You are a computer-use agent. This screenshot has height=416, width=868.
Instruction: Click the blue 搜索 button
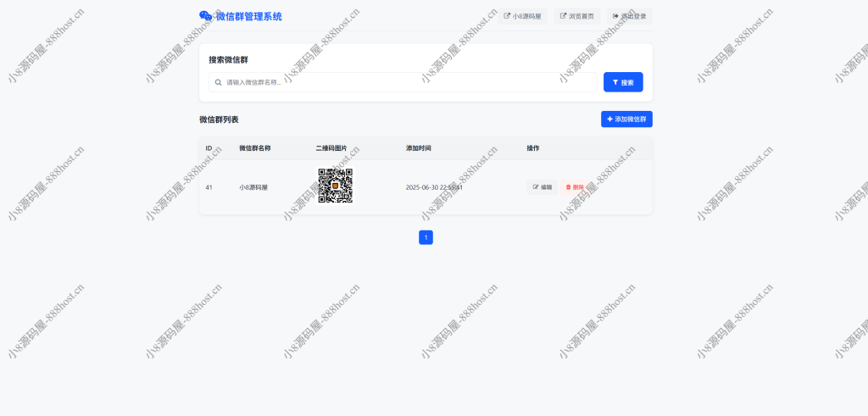[623, 82]
